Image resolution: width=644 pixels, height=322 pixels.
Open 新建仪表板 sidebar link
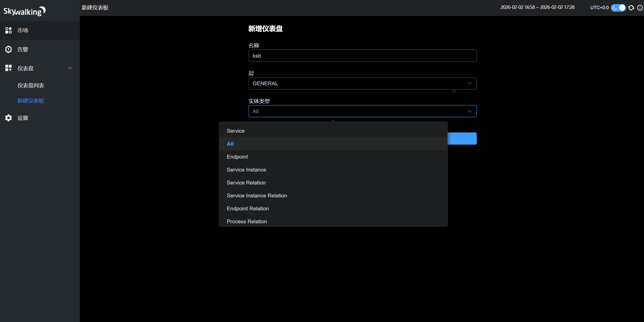pos(31,101)
